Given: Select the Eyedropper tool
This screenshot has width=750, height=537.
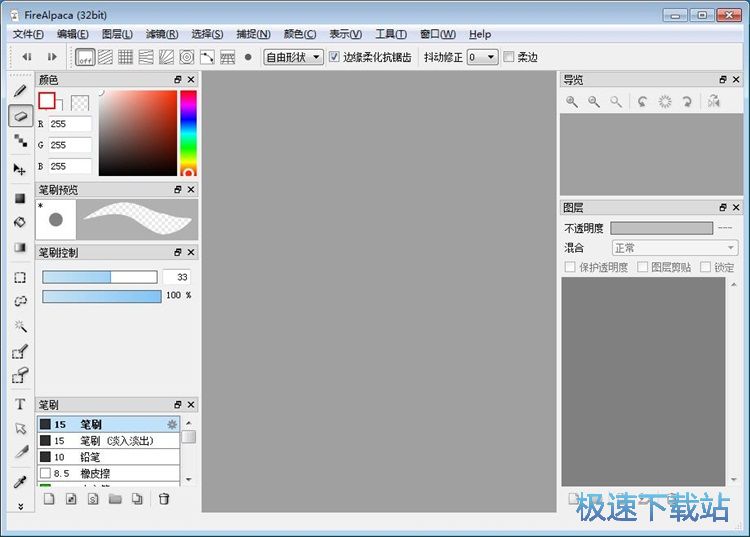Looking at the screenshot, I should point(20,482).
